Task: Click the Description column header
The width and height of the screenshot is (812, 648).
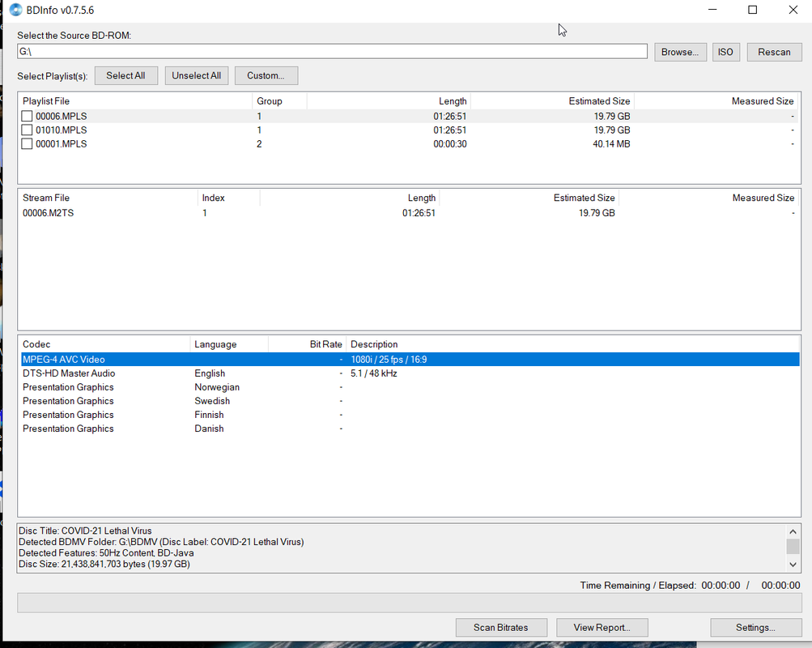Action: pos(572,344)
